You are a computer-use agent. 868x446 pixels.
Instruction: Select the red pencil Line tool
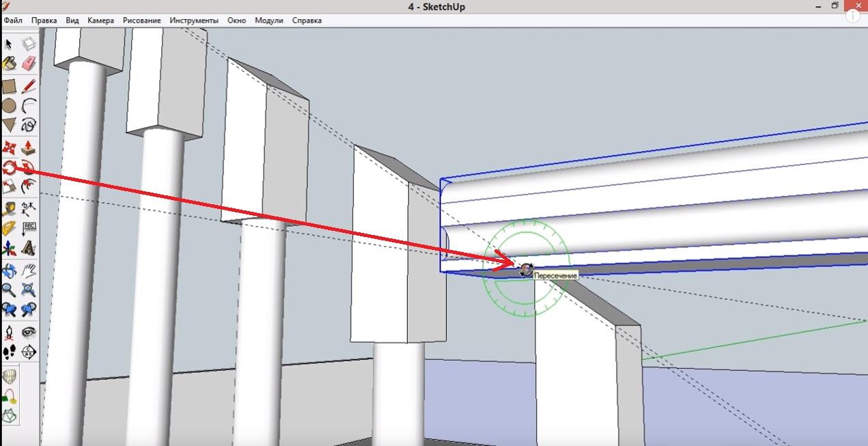coord(29,86)
